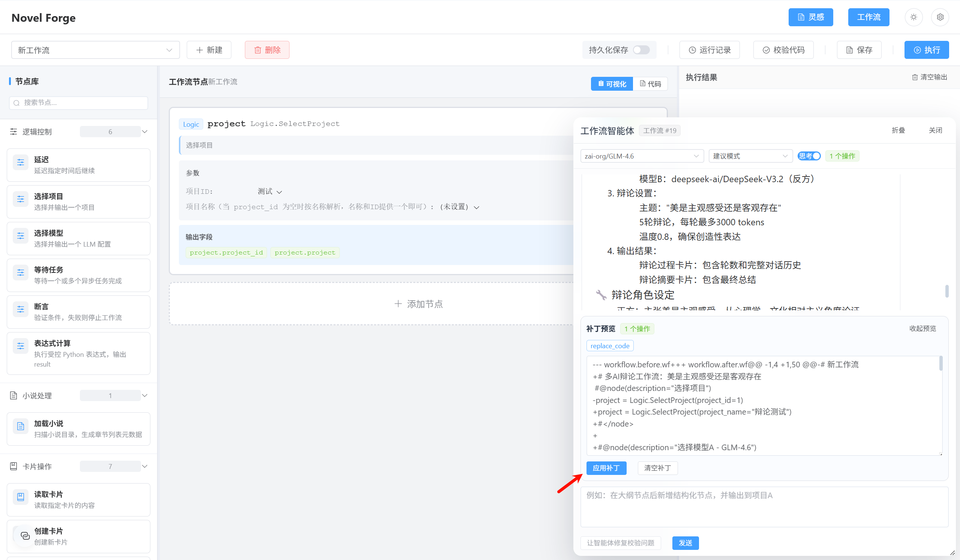Open settings gear icon
The height and width of the screenshot is (560, 960).
[x=940, y=17]
